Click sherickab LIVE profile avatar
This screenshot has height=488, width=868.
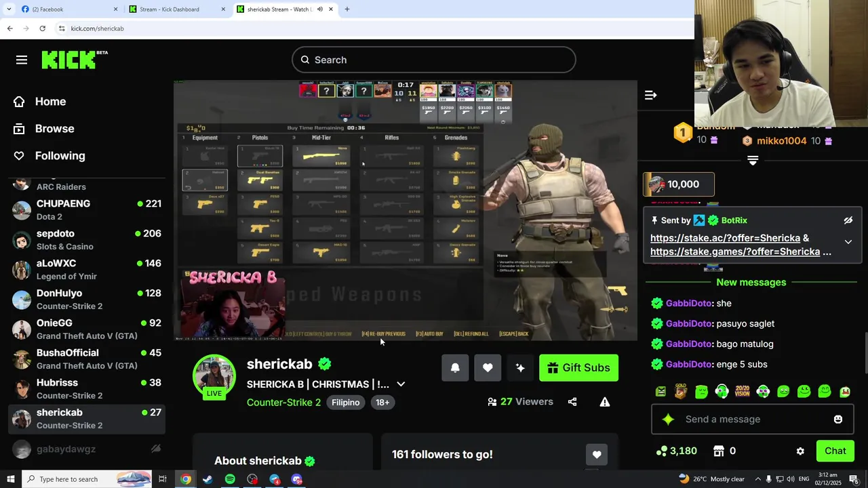point(214,376)
